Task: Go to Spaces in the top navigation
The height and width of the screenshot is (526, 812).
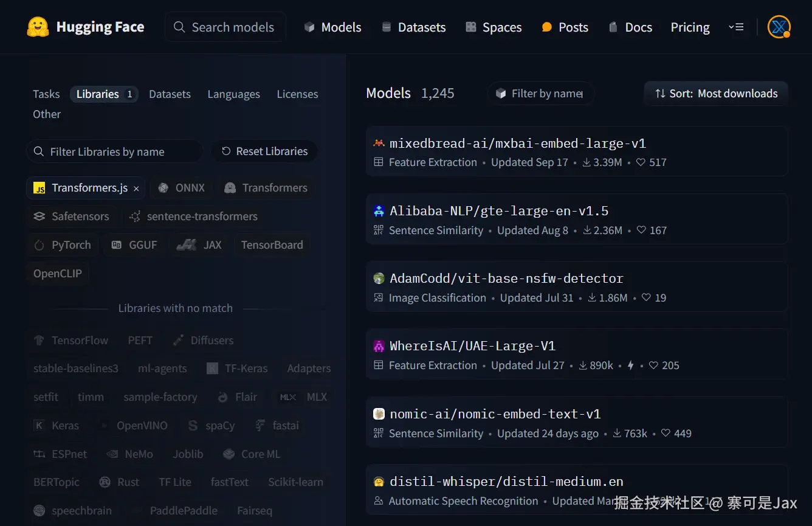Action: pyautogui.click(x=494, y=27)
